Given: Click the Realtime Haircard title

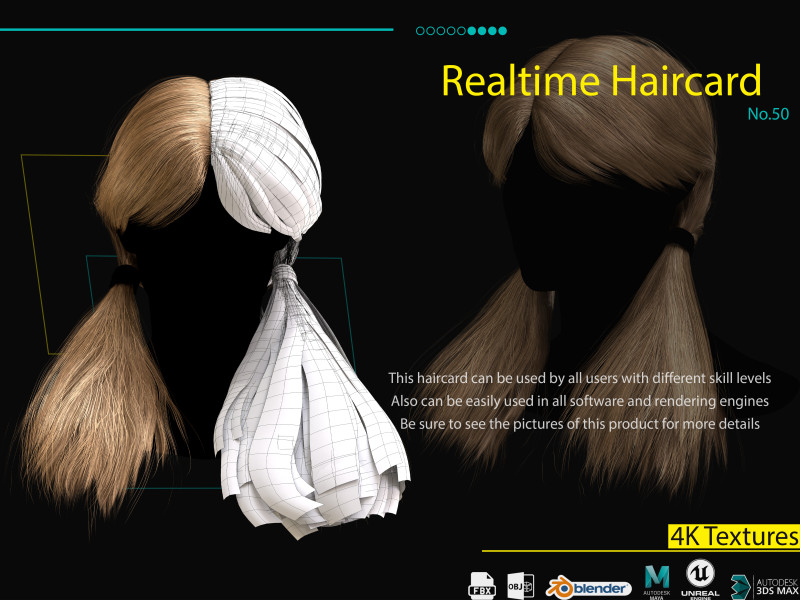Looking at the screenshot, I should click(x=601, y=81).
